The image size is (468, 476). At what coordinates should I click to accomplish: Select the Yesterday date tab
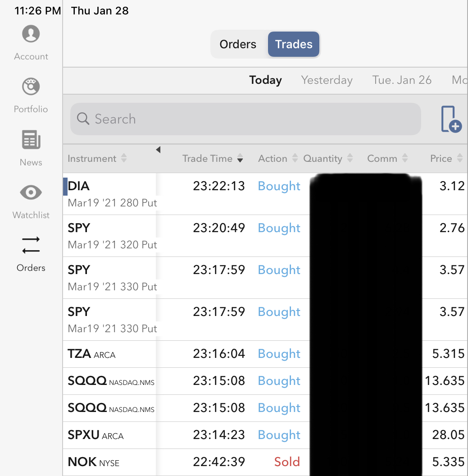tap(327, 80)
